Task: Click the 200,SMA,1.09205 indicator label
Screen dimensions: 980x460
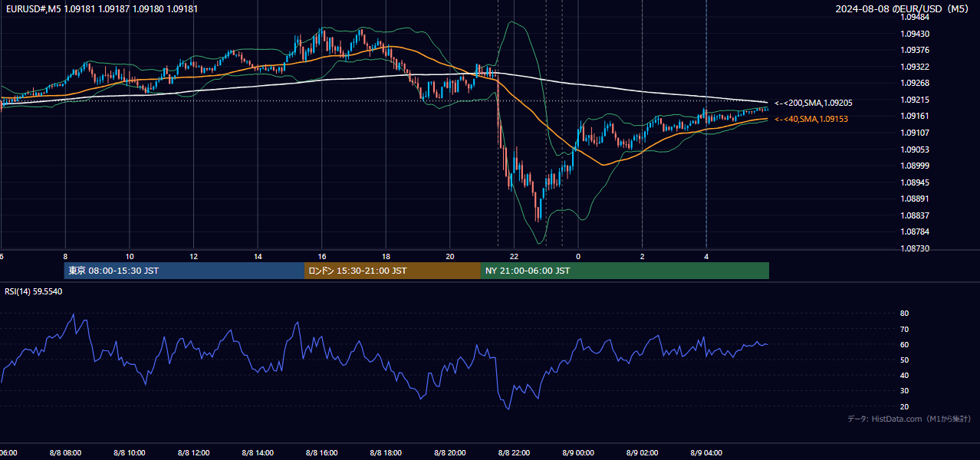Action: click(813, 103)
